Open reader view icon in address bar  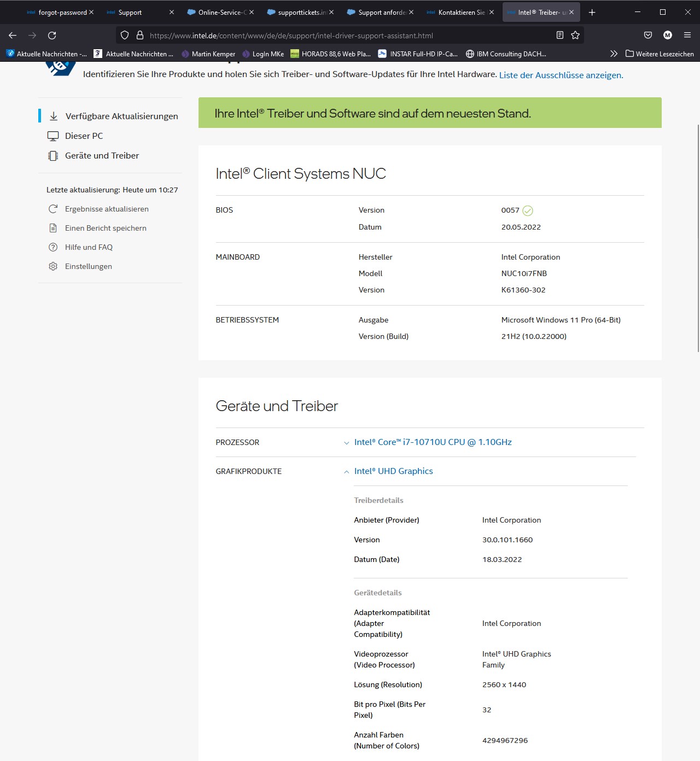(559, 36)
